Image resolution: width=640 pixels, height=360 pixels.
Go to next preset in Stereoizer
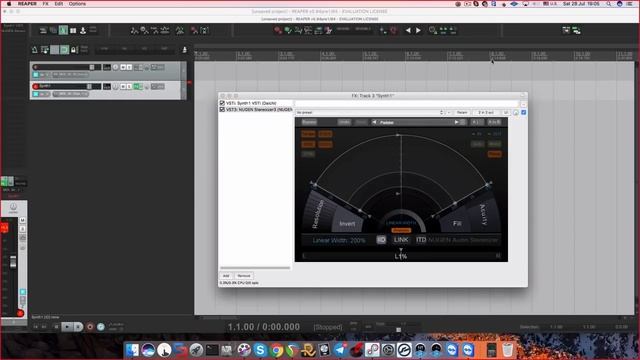[456, 122]
